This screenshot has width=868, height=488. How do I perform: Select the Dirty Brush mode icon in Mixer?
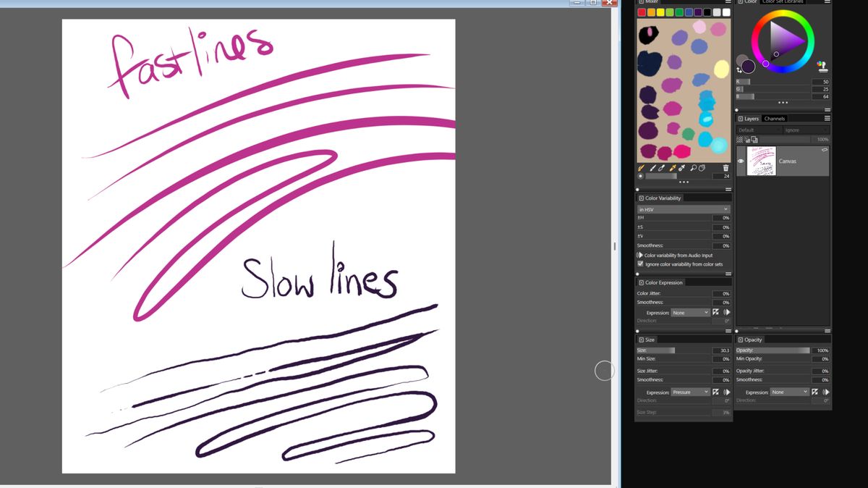[x=641, y=167]
